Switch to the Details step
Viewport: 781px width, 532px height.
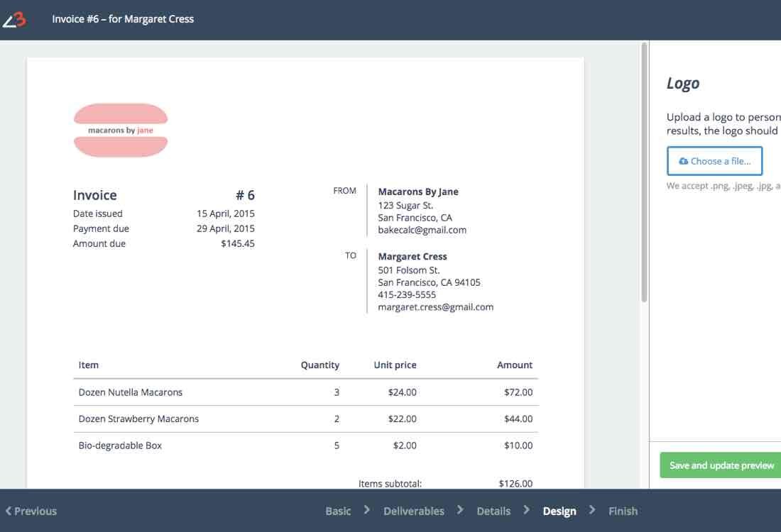coord(493,511)
